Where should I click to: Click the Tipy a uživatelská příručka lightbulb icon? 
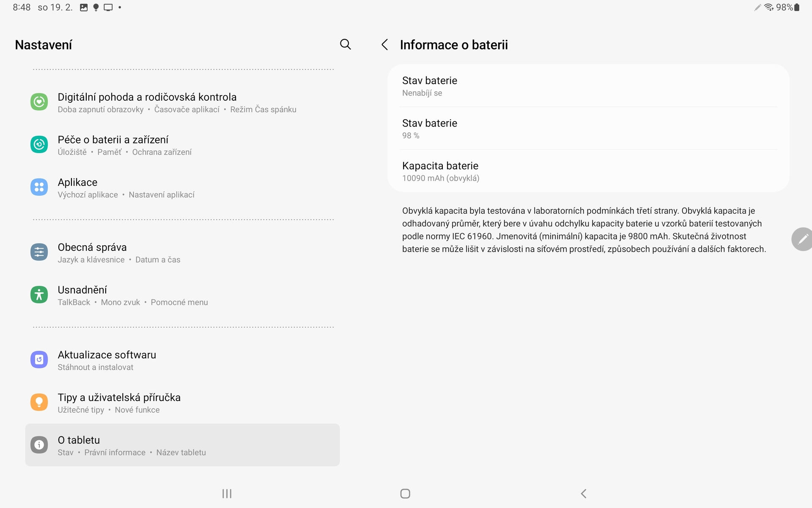coord(39,402)
